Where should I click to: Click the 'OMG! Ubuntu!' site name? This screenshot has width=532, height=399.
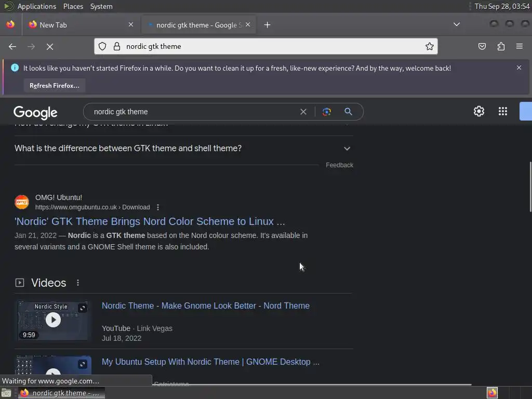[59, 197]
